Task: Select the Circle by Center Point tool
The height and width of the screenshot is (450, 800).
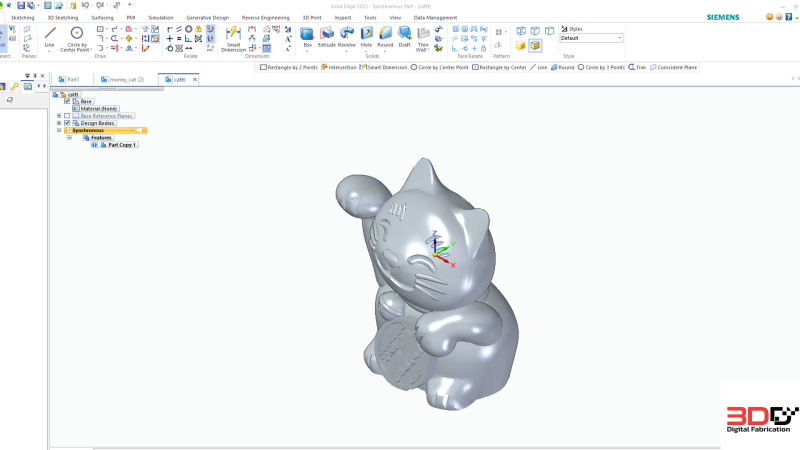Action: (x=77, y=39)
